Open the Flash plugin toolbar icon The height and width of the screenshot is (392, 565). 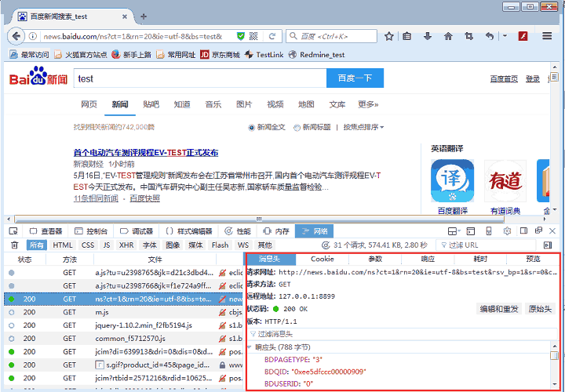tap(523, 36)
